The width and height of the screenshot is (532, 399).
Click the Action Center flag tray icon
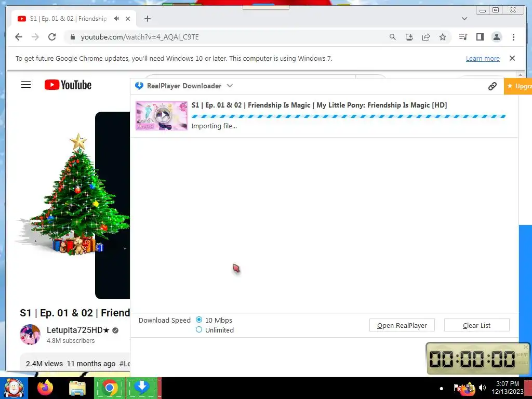pyautogui.click(x=457, y=388)
